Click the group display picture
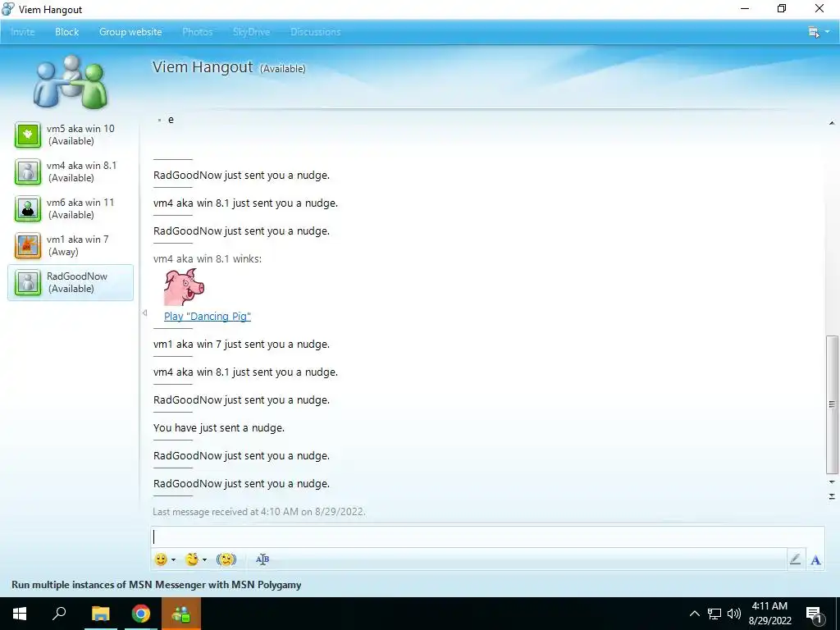This screenshot has width=840, height=630. pyautogui.click(x=71, y=81)
